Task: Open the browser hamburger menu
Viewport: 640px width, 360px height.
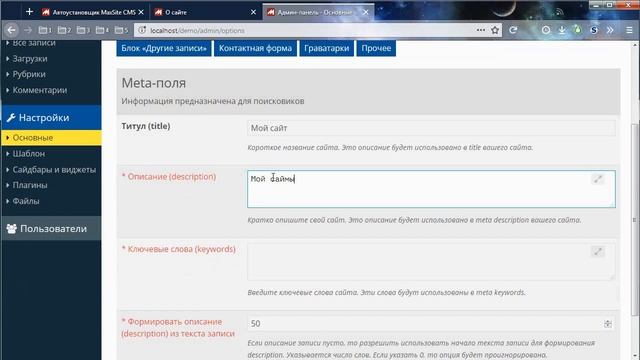Action: 629,30
